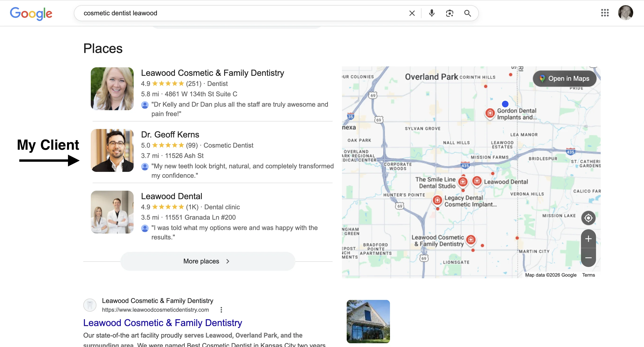The width and height of the screenshot is (644, 347).
Task: Click the Gordon Dental map marker
Action: (490, 113)
